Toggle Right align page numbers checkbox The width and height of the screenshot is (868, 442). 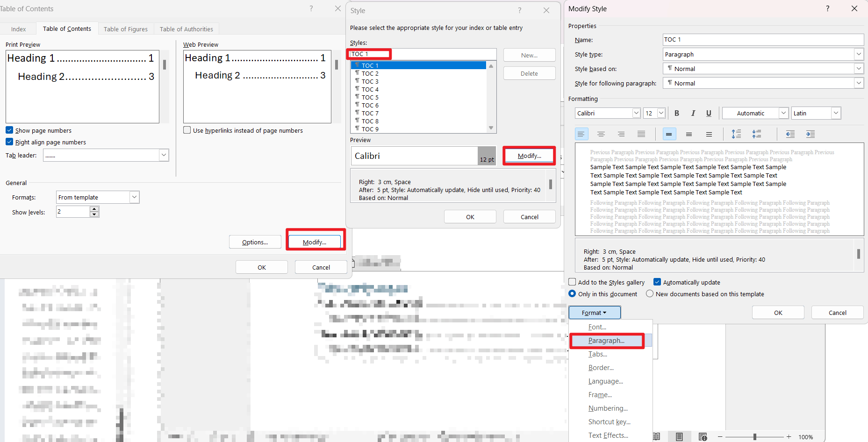9,142
